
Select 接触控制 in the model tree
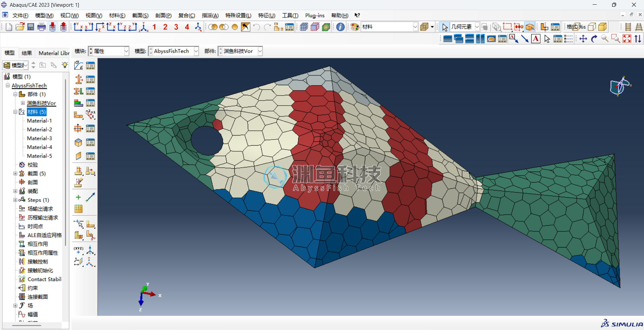click(38, 262)
